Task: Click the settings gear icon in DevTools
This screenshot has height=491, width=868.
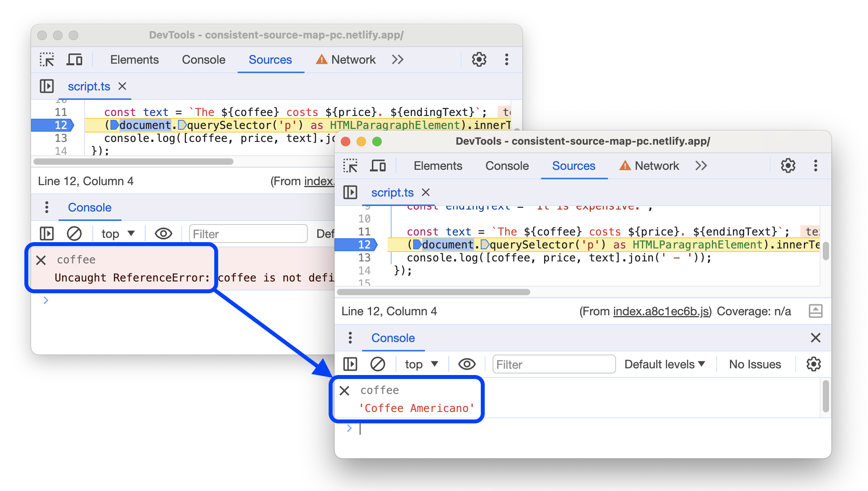Action: [788, 166]
